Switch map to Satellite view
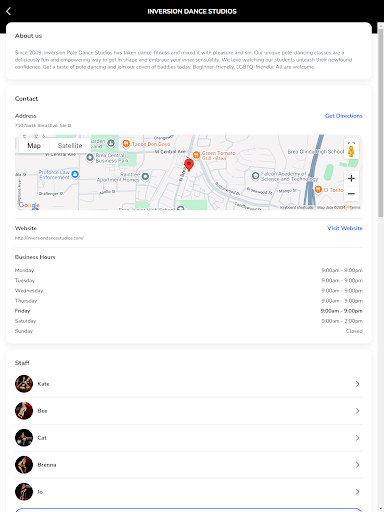Viewport: 384px width, 512px height. pyautogui.click(x=70, y=146)
